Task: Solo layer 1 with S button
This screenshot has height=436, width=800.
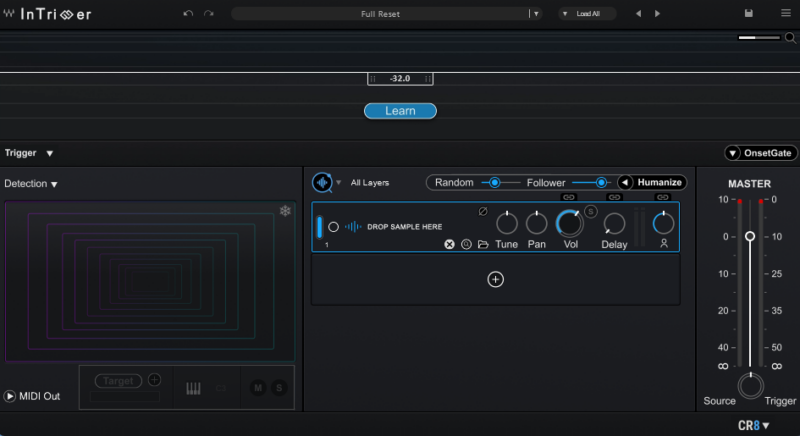Action: [591, 211]
